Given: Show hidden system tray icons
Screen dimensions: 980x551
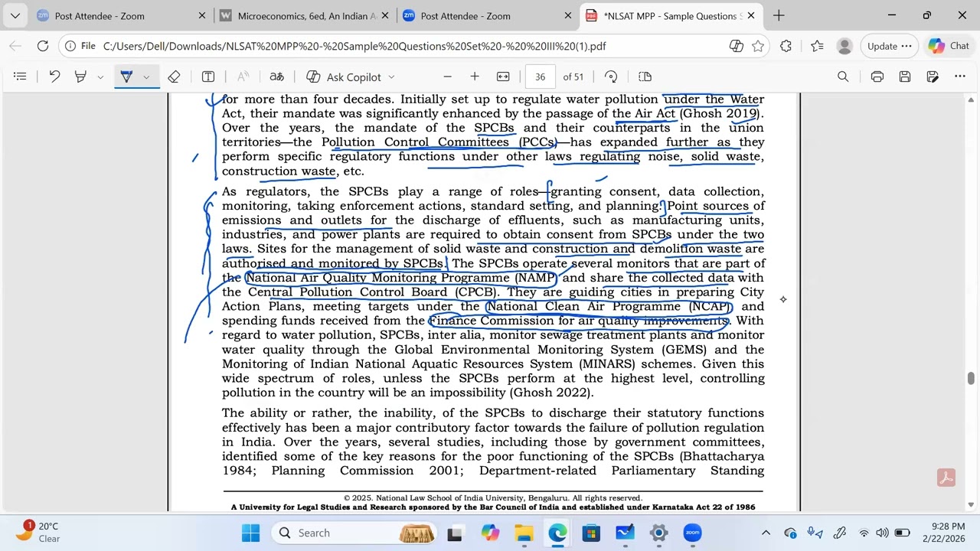Looking at the screenshot, I should [766, 533].
